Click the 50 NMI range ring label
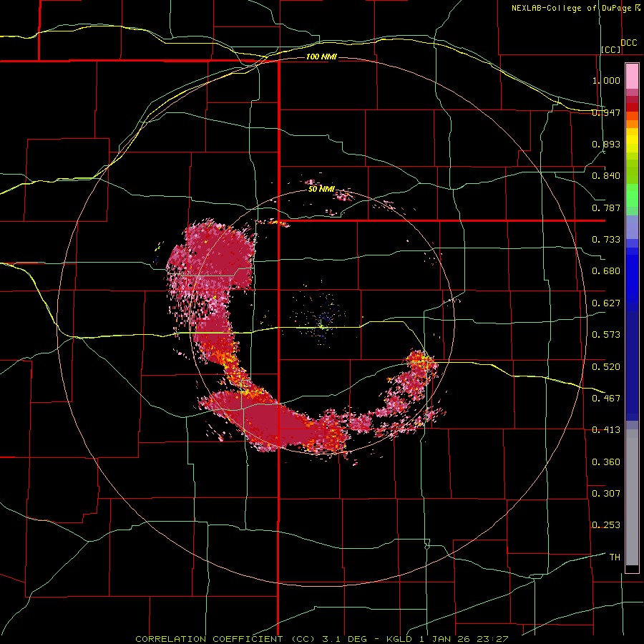The image size is (644, 644). [321, 189]
